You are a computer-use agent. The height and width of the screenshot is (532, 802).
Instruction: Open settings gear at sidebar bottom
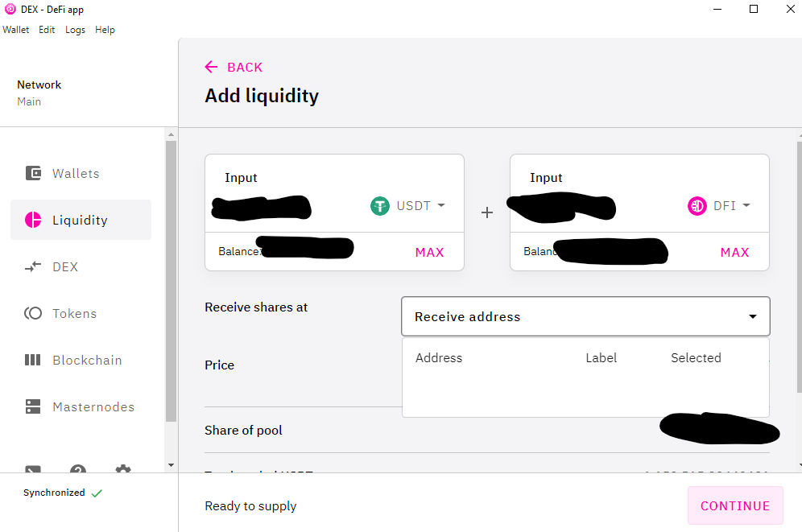click(122, 469)
